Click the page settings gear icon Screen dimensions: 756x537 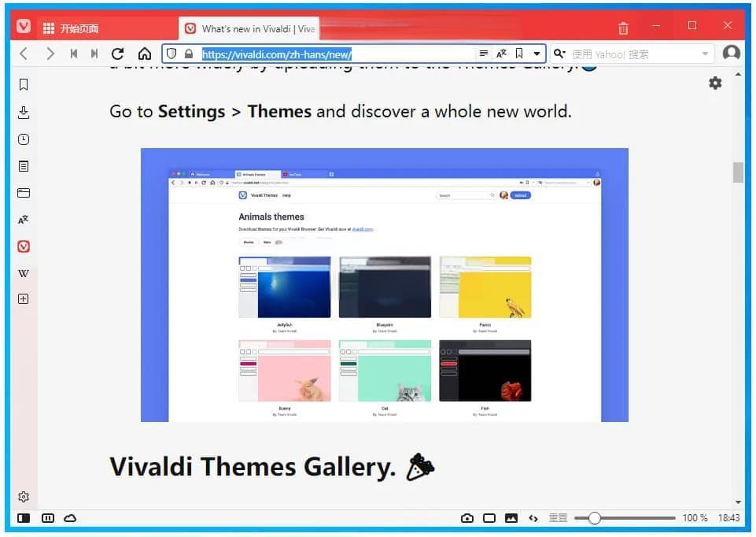click(x=715, y=83)
